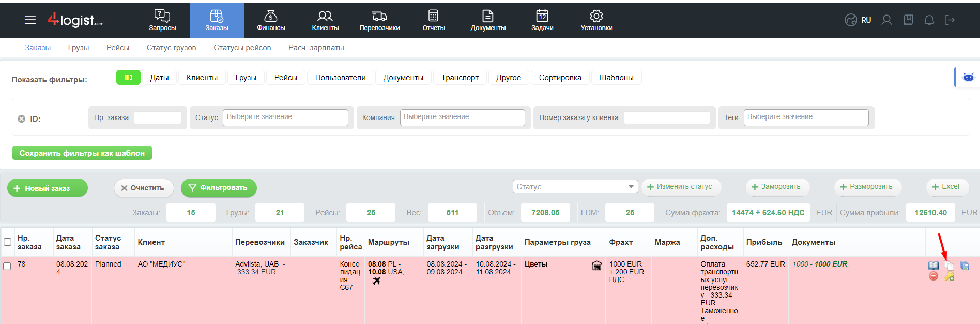Click the red delete icon for order 78
Viewport: 980px width, 324px height.
pos(933,276)
